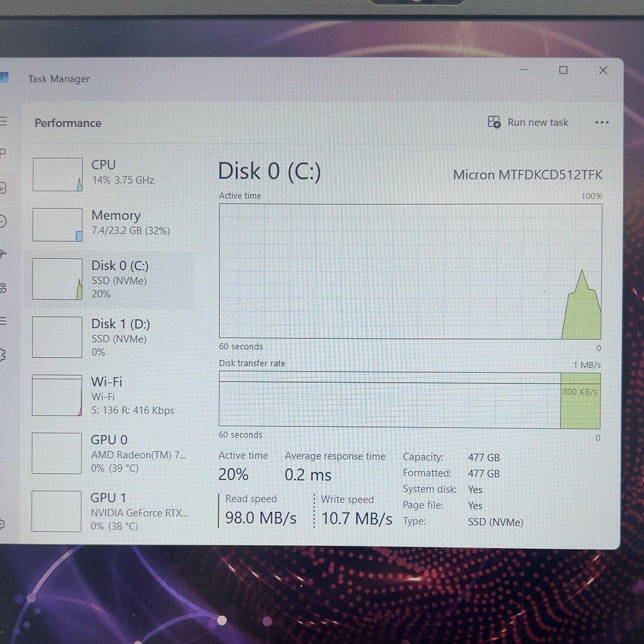Image resolution: width=644 pixels, height=644 pixels.
Task: Click the S: 136 R: 416 Kbps reading
Action: click(133, 410)
